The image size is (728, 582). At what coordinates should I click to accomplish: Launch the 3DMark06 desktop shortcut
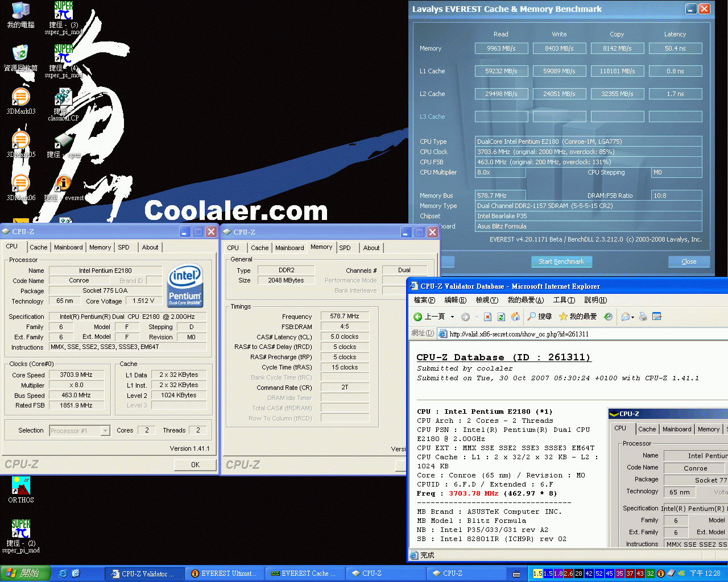pos(20,188)
